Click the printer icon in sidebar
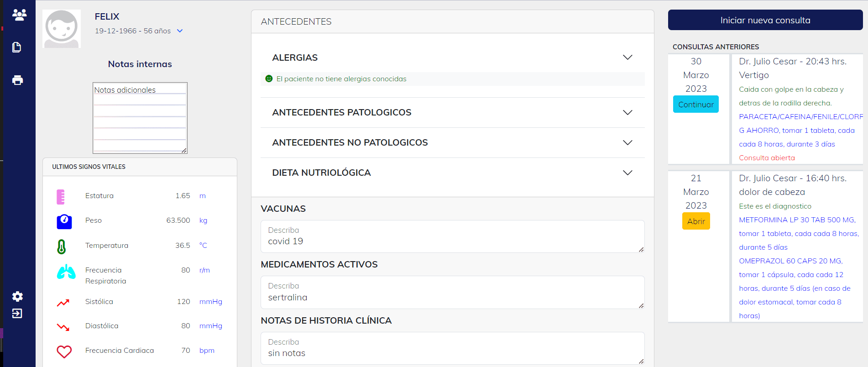This screenshot has width=868, height=367. click(17, 80)
